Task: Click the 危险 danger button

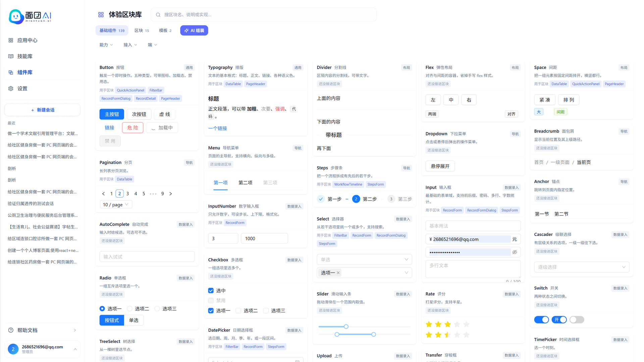Action: coord(133,128)
